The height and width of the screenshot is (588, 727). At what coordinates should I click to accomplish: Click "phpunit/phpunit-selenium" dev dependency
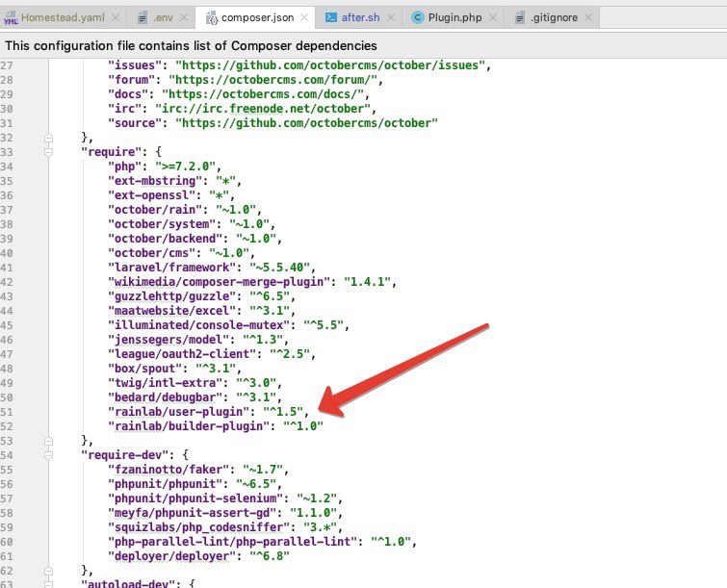click(x=195, y=499)
